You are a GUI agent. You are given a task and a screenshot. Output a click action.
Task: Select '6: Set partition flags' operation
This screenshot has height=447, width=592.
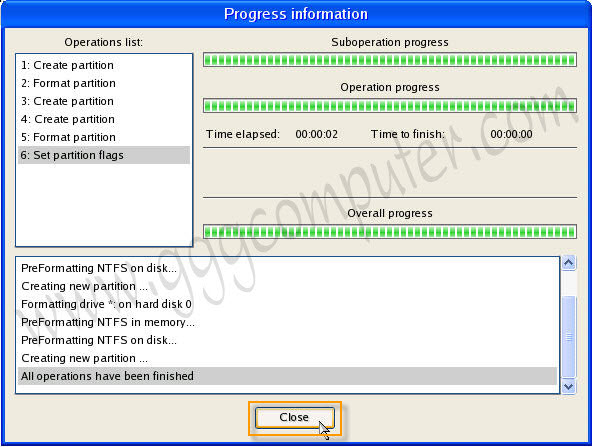[x=104, y=155]
